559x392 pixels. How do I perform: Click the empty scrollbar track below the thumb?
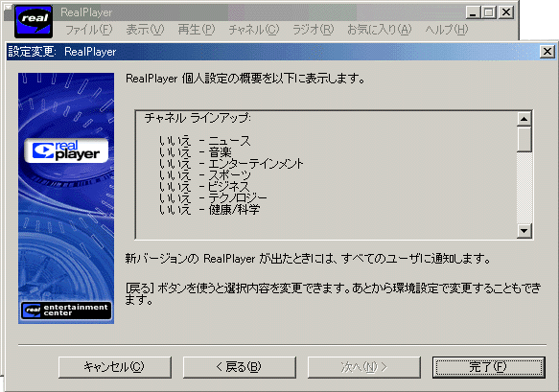(x=524, y=188)
